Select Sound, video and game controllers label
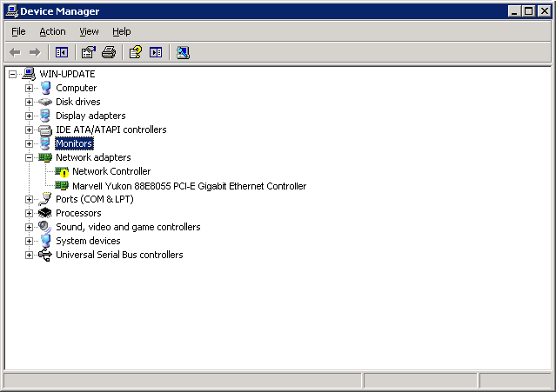This screenshot has width=556, height=392. click(128, 227)
